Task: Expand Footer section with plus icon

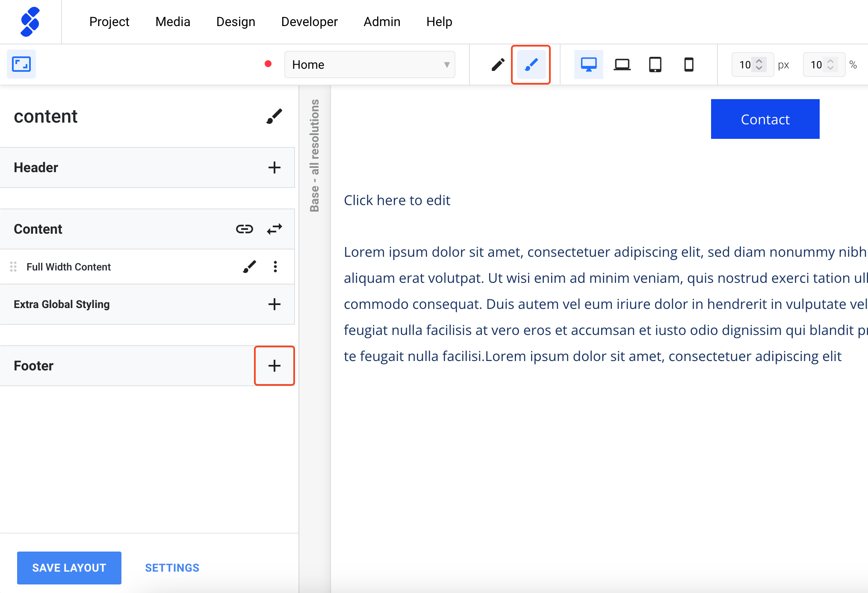Action: [x=275, y=366]
